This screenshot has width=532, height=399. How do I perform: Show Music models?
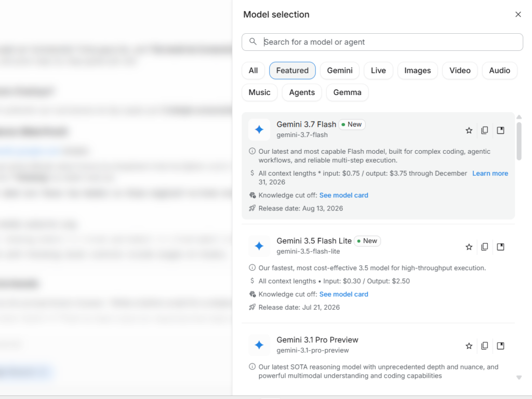pyautogui.click(x=260, y=92)
